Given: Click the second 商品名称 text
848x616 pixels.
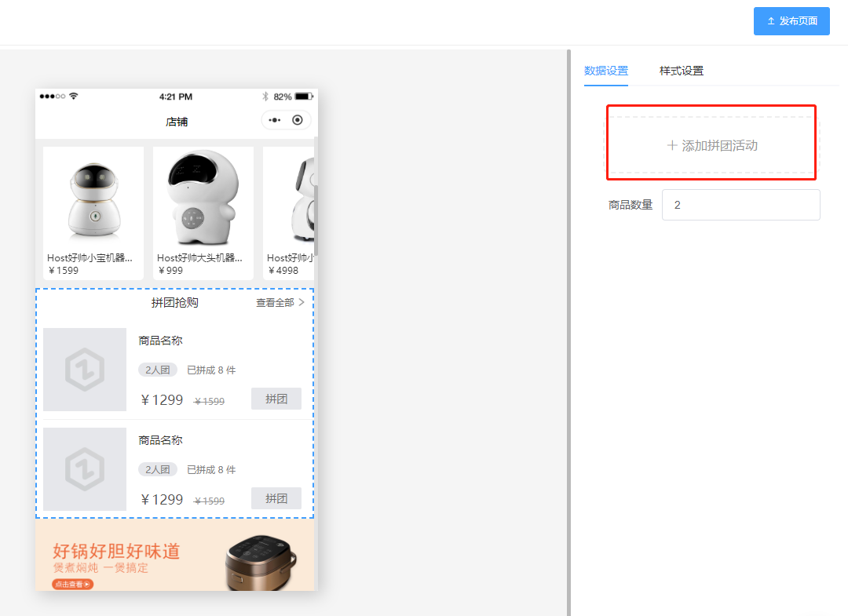Looking at the screenshot, I should (161, 440).
